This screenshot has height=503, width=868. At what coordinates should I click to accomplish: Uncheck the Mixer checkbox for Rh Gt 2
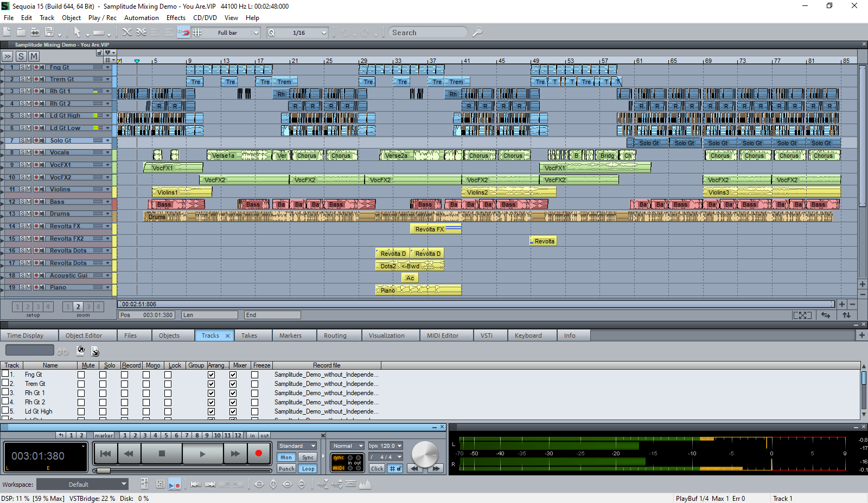coord(233,403)
